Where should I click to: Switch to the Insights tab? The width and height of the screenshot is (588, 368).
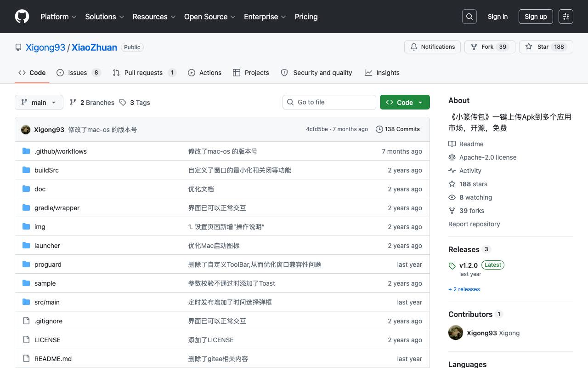click(x=382, y=73)
